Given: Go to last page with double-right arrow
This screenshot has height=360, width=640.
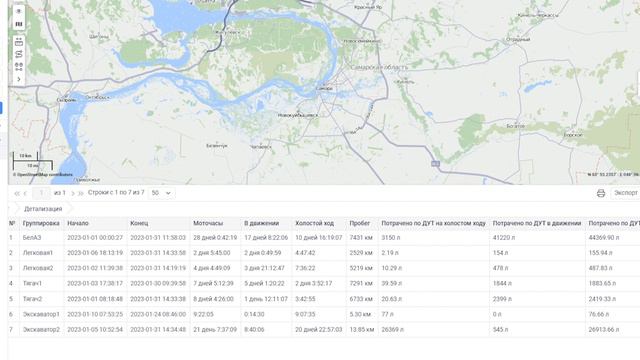Looking at the screenshot, I should coord(81,193).
